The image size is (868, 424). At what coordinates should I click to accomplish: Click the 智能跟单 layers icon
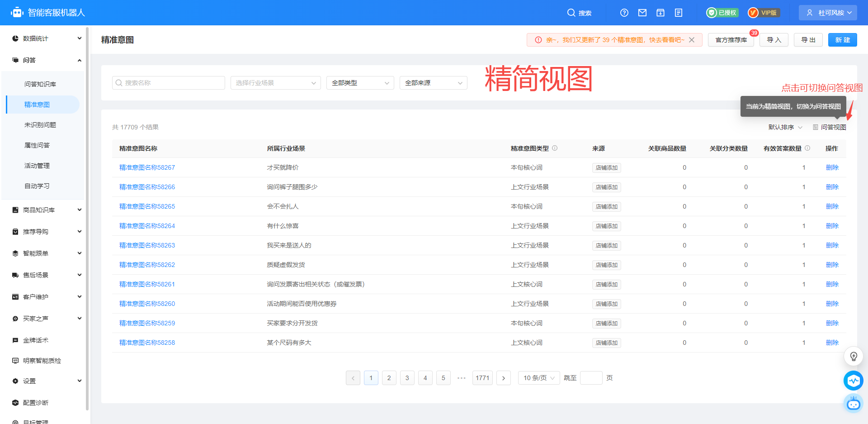(15, 253)
